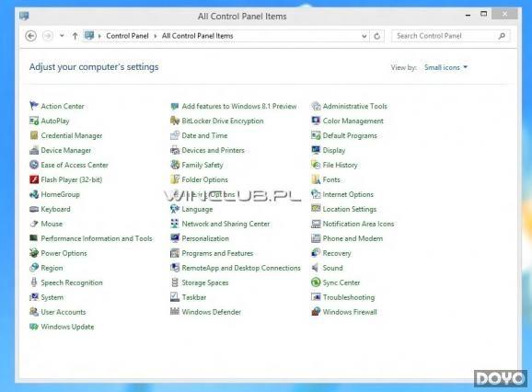Click the search magnifier icon
The width and height of the screenshot is (532, 392).
[502, 36]
